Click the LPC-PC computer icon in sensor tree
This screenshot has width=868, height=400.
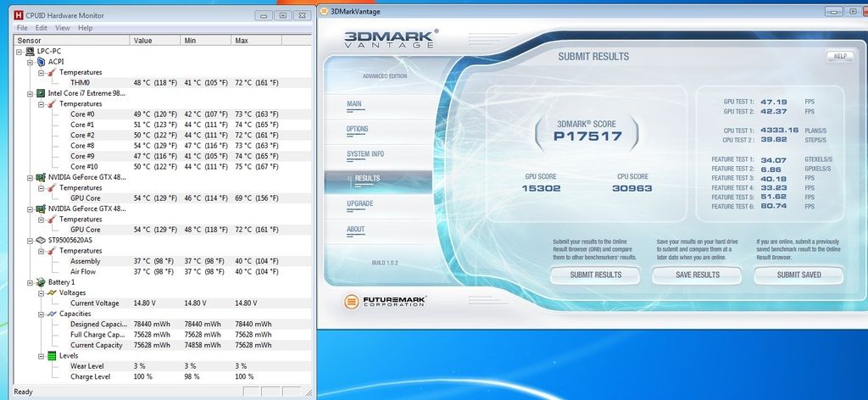tap(30, 51)
